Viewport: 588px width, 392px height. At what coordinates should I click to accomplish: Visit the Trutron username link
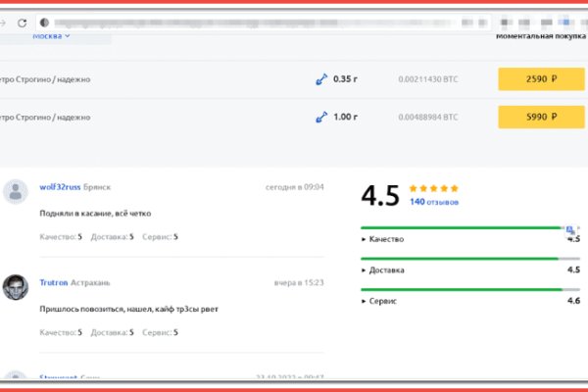pos(54,282)
